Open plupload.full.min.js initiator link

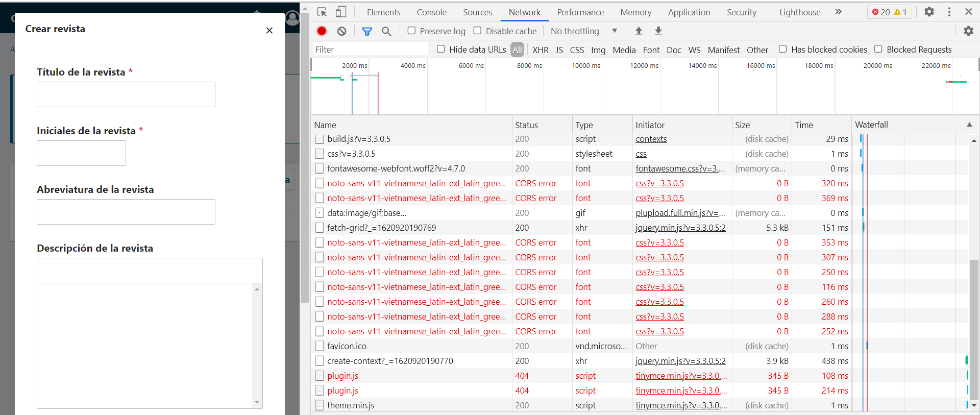680,213
